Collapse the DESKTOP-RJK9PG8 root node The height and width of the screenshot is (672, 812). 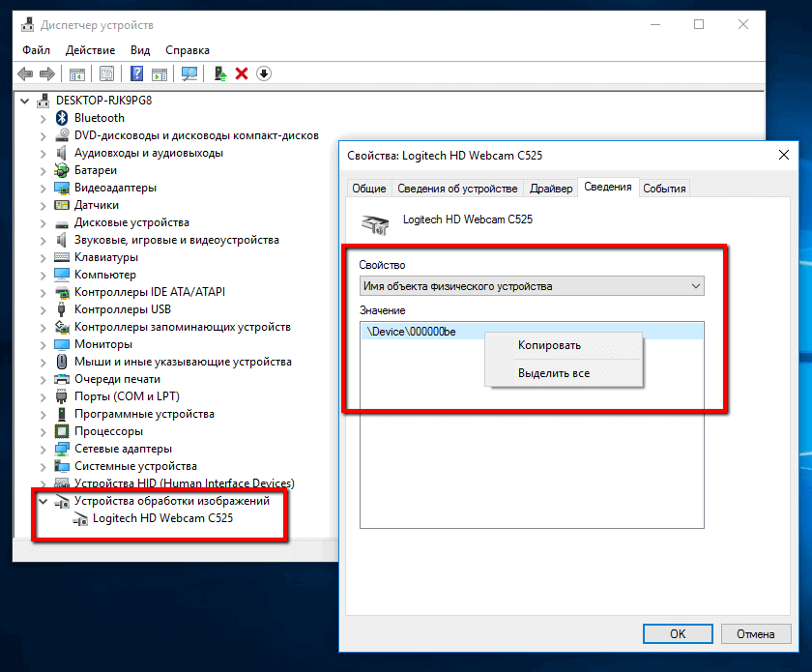pyautogui.click(x=25, y=101)
